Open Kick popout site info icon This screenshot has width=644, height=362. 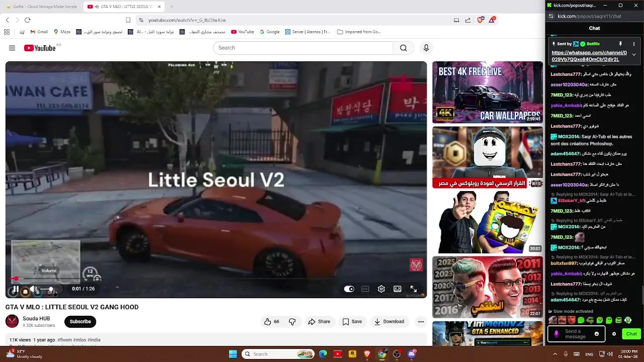click(551, 16)
